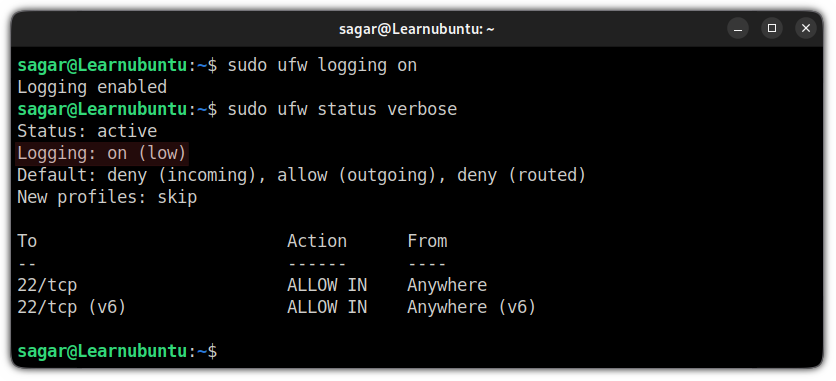Click the 'sudo ufw status verbose' command
The image size is (836, 381).
(x=342, y=109)
